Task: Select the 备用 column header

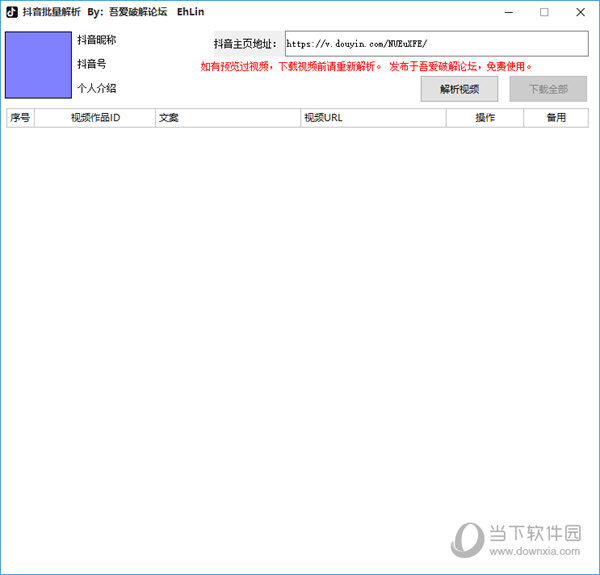Action: 556,118
